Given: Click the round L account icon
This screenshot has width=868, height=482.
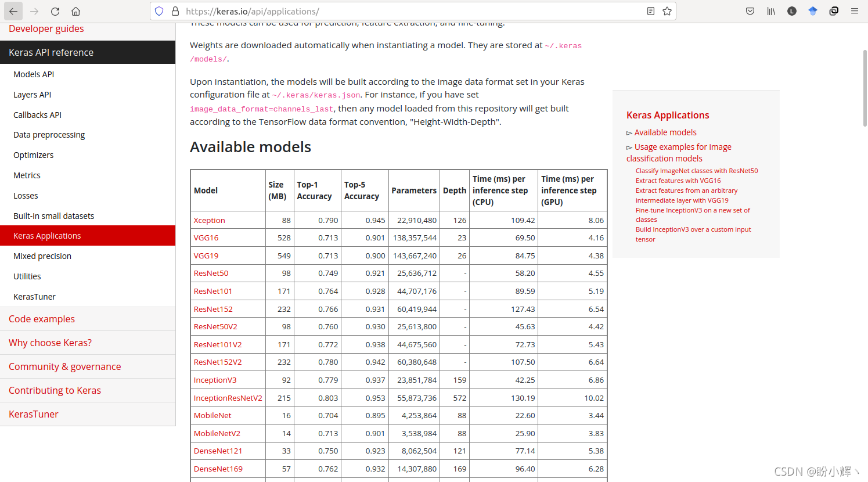Looking at the screenshot, I should tap(792, 11).
